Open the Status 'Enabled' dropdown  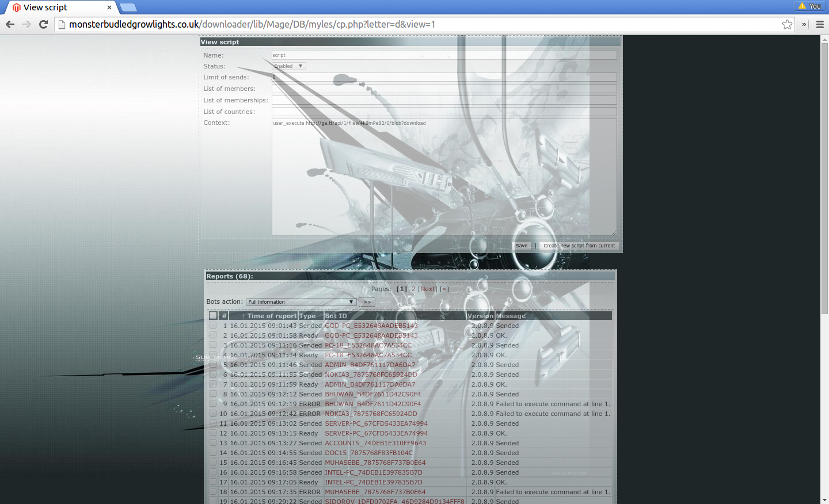point(288,66)
